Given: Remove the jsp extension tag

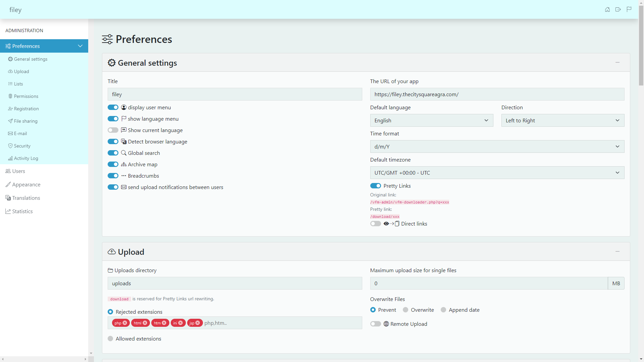Looking at the screenshot, I should tap(198, 323).
